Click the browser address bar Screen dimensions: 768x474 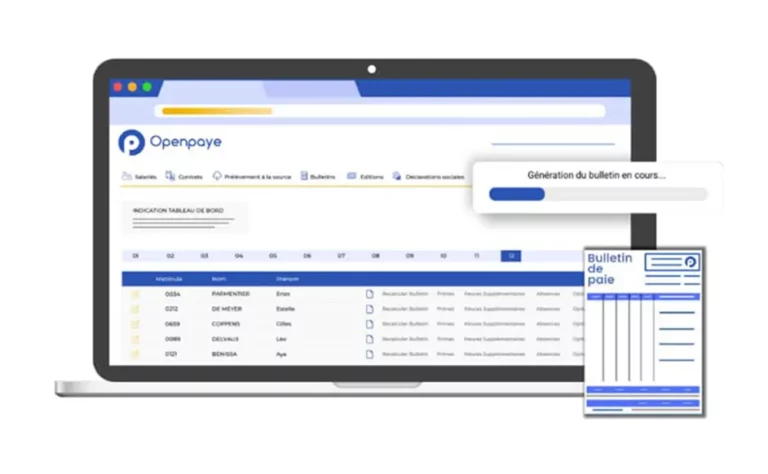point(383,111)
